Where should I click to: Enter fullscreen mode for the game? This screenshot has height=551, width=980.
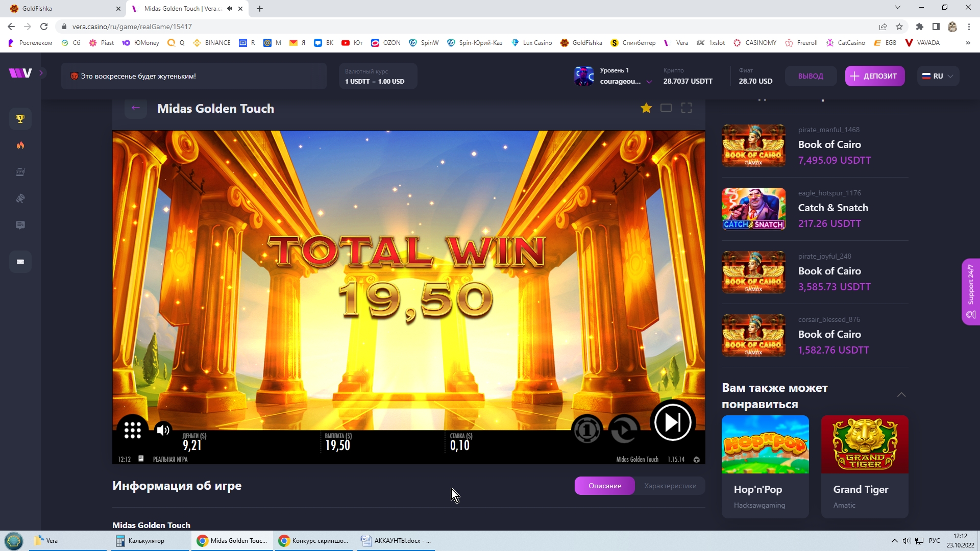[687, 108]
